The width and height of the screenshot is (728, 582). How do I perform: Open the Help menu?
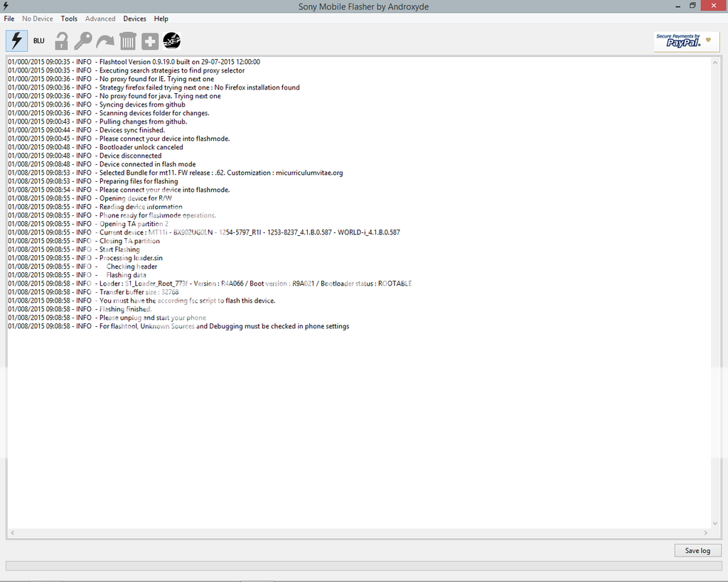click(x=161, y=18)
